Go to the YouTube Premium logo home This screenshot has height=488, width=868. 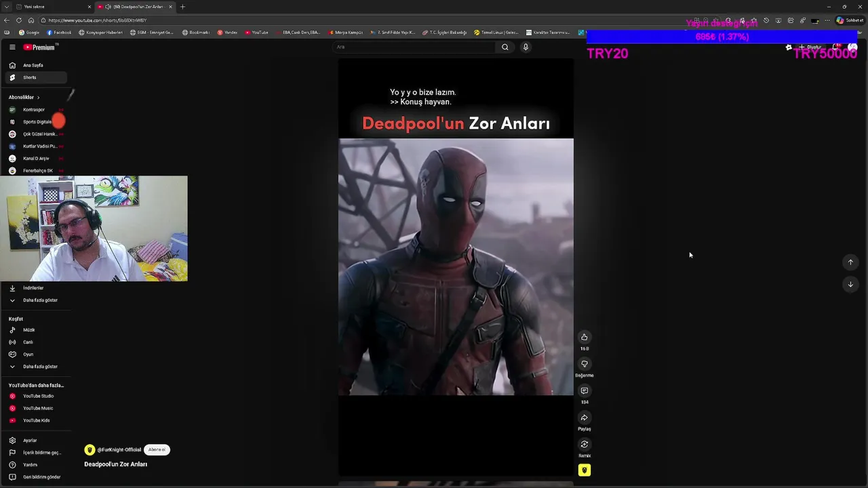click(39, 47)
